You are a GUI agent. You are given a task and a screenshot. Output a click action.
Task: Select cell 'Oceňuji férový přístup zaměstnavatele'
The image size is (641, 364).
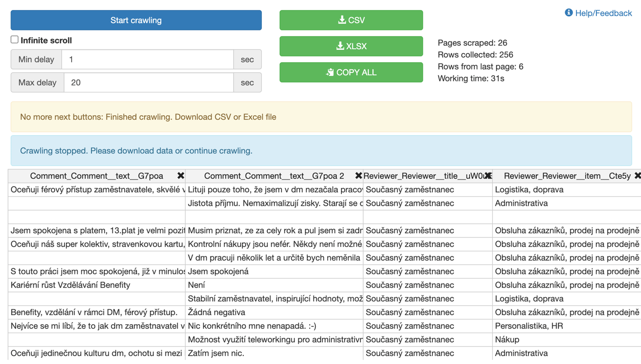tap(97, 190)
